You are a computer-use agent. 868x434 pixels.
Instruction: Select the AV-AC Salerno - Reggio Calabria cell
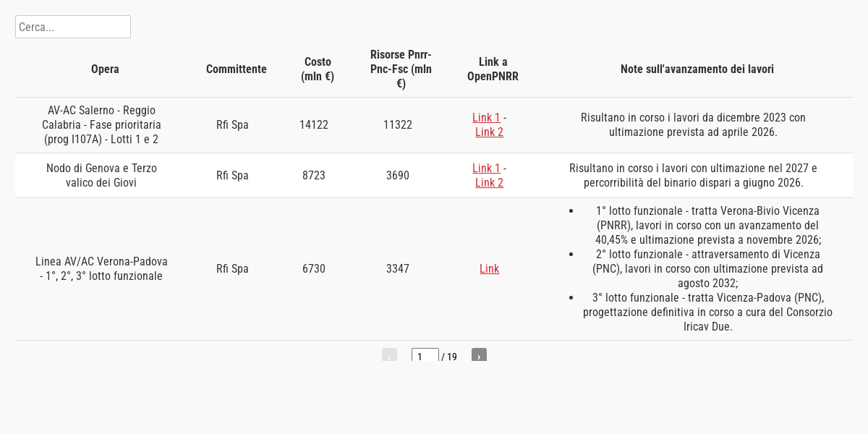[101, 125]
